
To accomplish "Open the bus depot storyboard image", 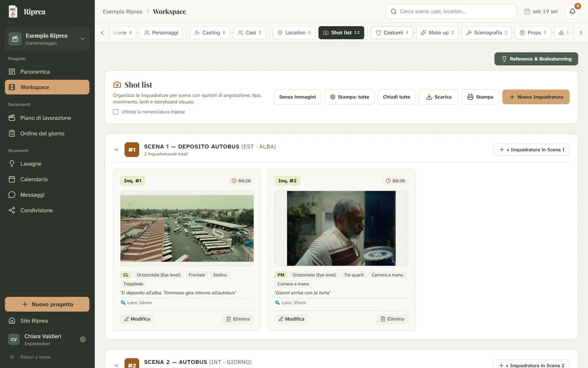I will pyautogui.click(x=187, y=228).
